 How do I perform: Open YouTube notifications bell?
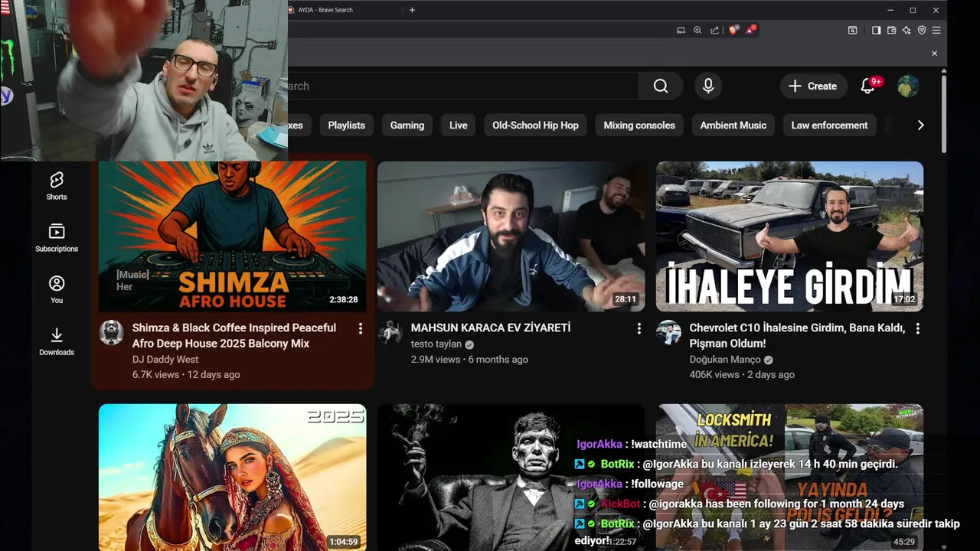[867, 86]
